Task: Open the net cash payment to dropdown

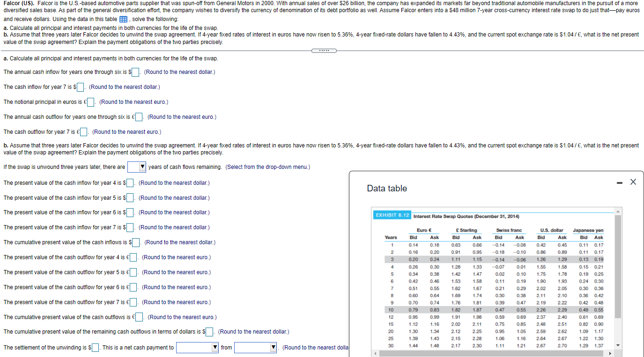Action: (198, 348)
